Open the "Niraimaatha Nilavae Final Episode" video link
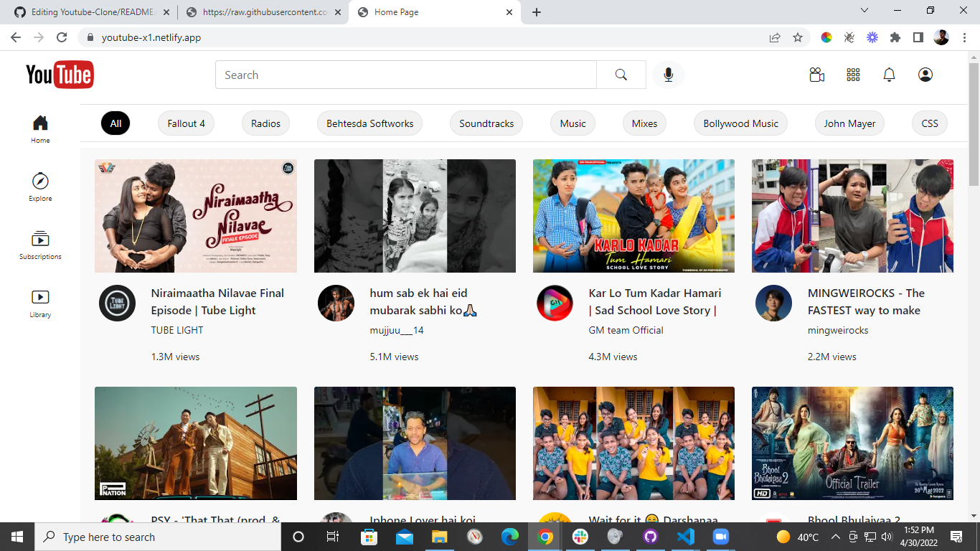The width and height of the screenshot is (980, 551). coord(216,301)
